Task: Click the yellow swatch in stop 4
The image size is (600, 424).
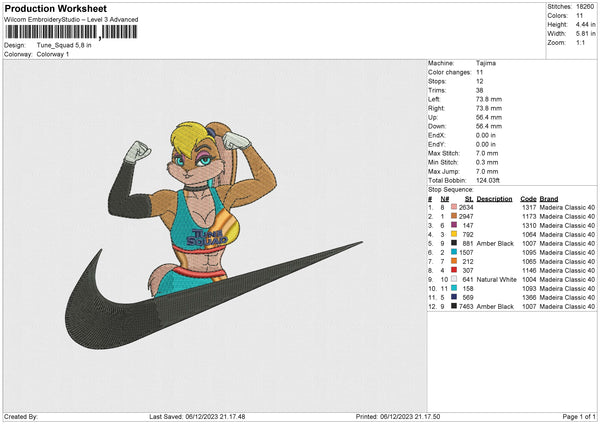Action: [454, 233]
